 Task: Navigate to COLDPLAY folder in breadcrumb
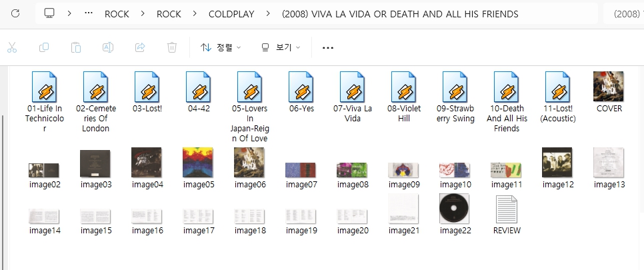tap(231, 14)
